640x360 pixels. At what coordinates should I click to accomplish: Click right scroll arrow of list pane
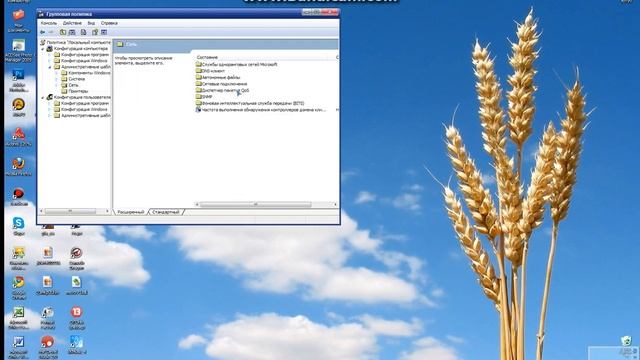click(335, 204)
